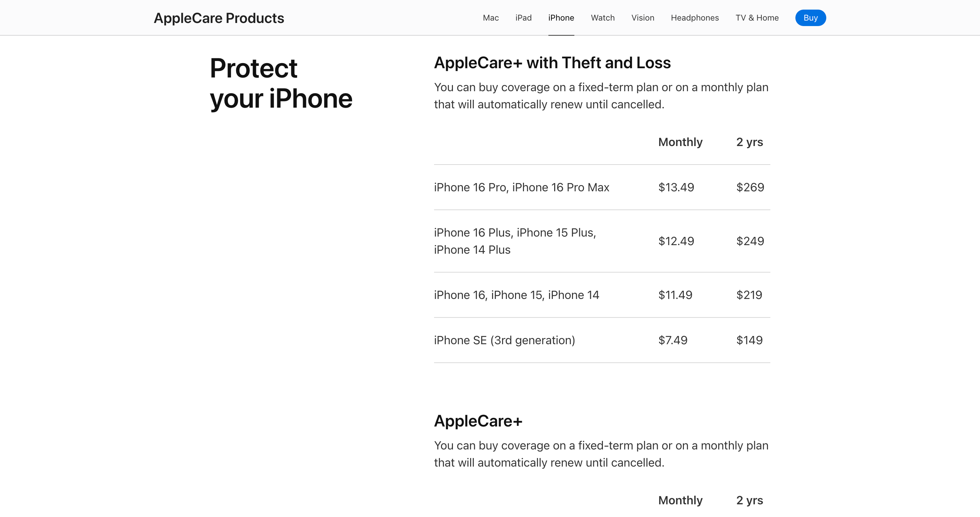Toggle AppleCare+ with Theft and Loss section
The image size is (980, 517).
[552, 62]
